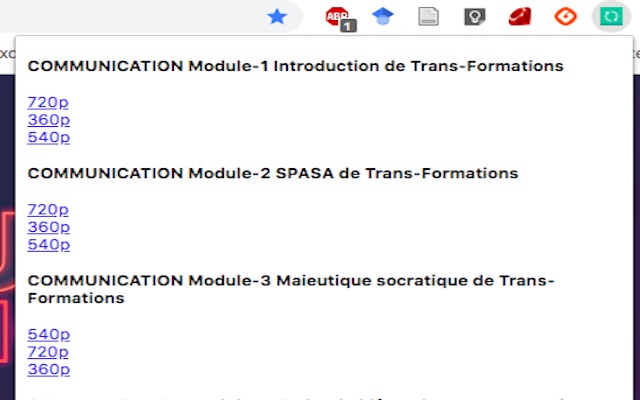Image resolution: width=640 pixels, height=400 pixels.
Task: Click the Module-2 SPASA heading text
Action: point(273,173)
